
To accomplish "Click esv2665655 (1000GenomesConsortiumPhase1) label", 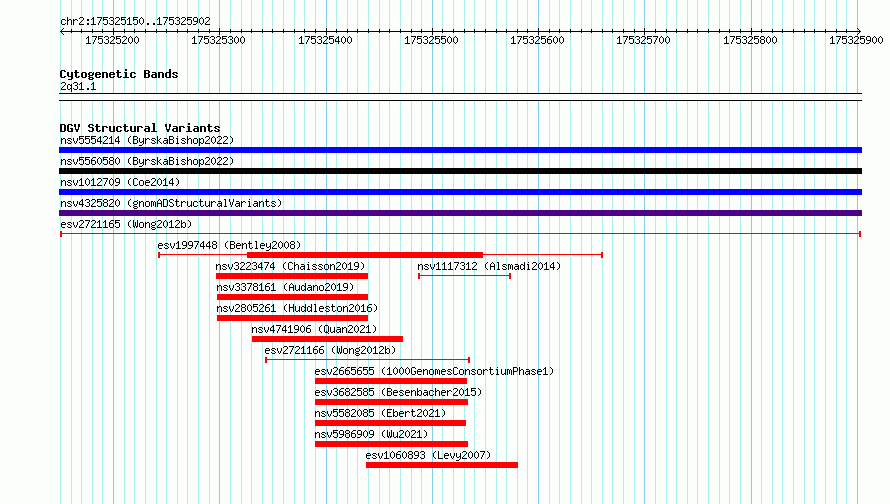I will 434,371.
